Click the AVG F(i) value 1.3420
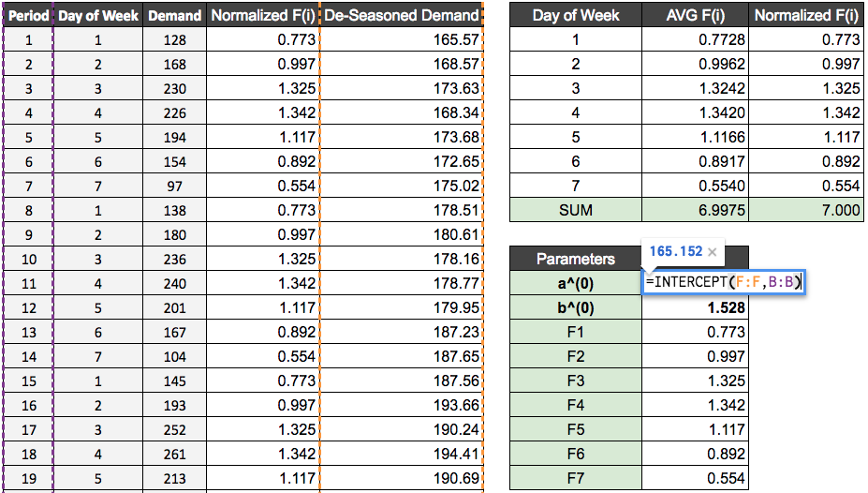The height and width of the screenshot is (493, 868). (696, 112)
